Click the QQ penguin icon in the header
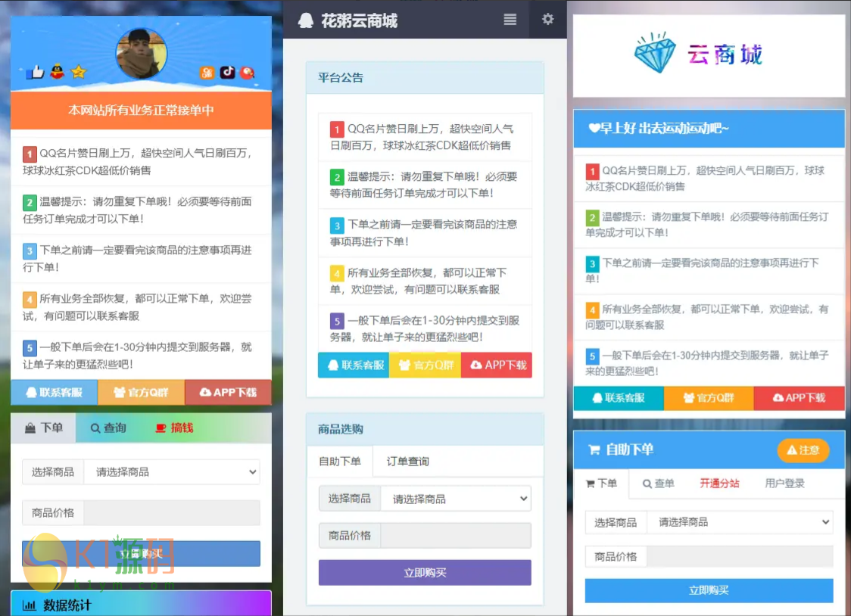The width and height of the screenshot is (851, 616). point(58,71)
